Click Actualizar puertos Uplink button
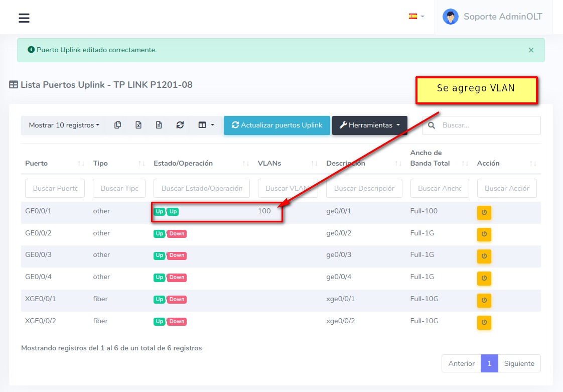563x392 pixels. (x=276, y=125)
